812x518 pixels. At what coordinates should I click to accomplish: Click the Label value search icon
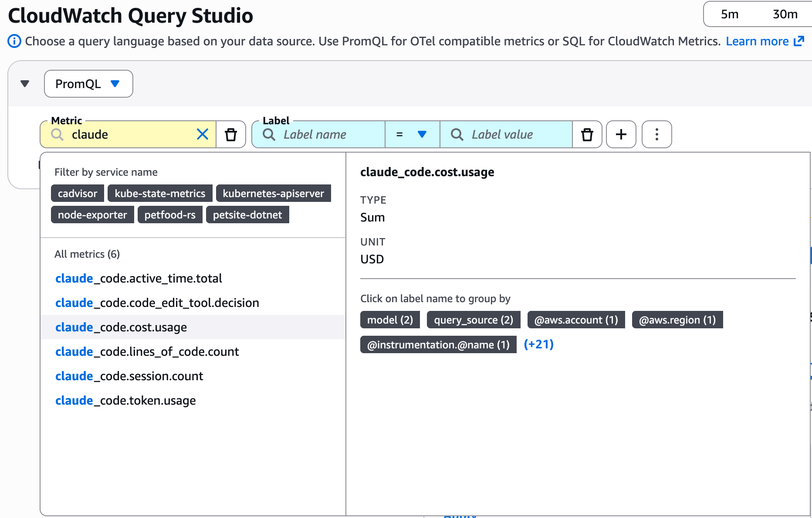457,134
